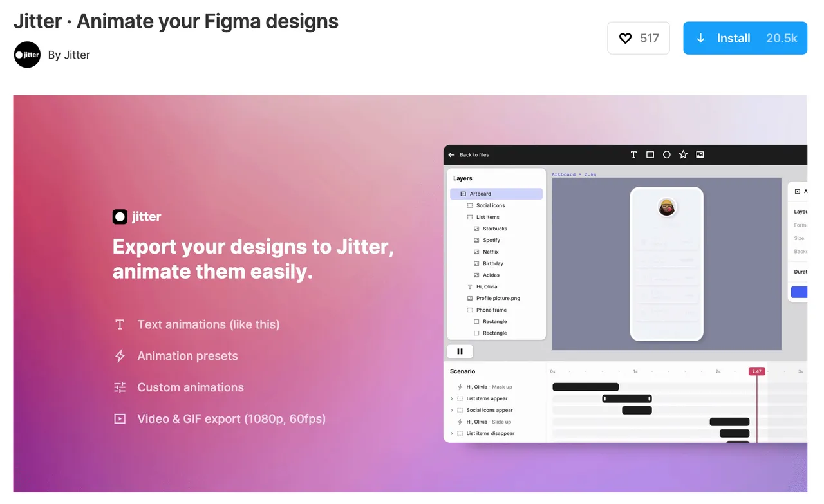This screenshot has height=504, width=824.
Task: Expand the List items disappear scenario row
Action: [452, 433]
